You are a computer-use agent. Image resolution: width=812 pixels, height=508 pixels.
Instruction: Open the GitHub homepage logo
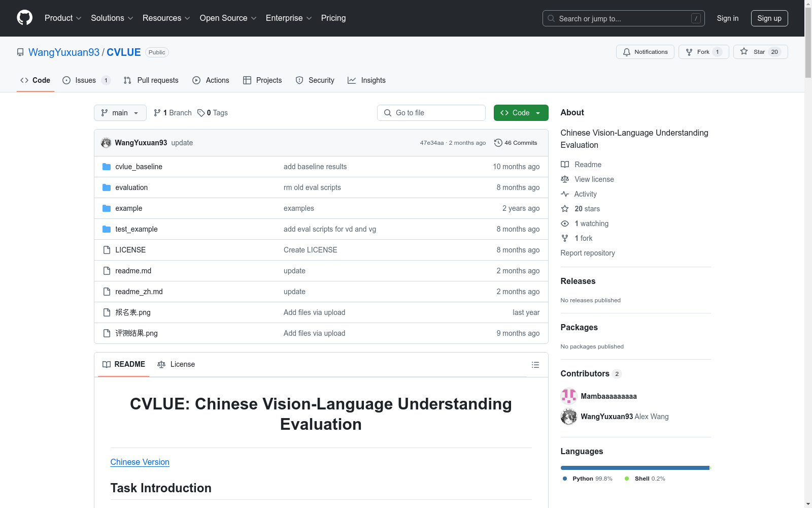(x=24, y=18)
